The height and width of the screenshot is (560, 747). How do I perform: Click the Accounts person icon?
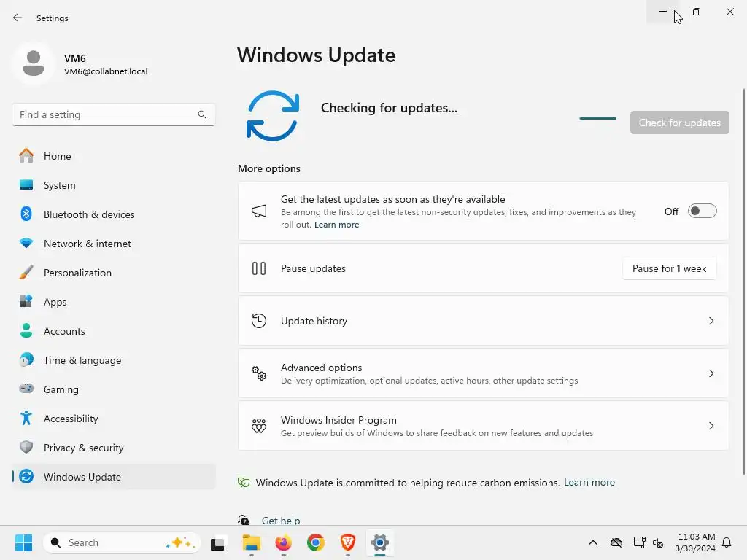pyautogui.click(x=26, y=330)
